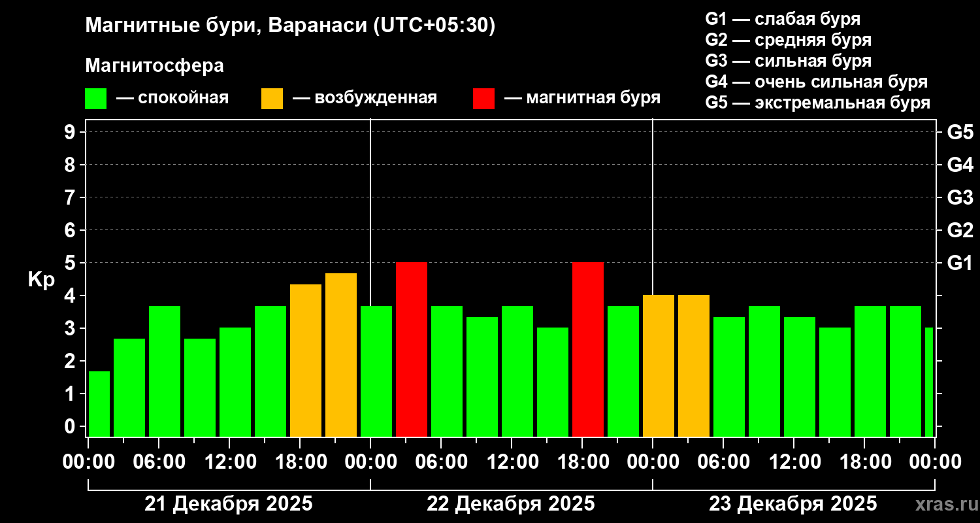Viewport: 980px width, 523px height.
Task: Click the '12:00' time label for 22 December
Action: (x=512, y=462)
